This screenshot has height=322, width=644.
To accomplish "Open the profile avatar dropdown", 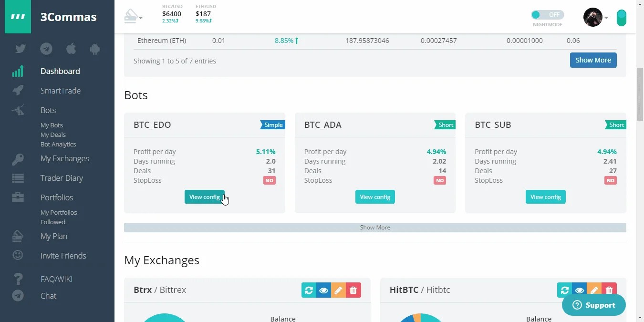I will pyautogui.click(x=593, y=17).
